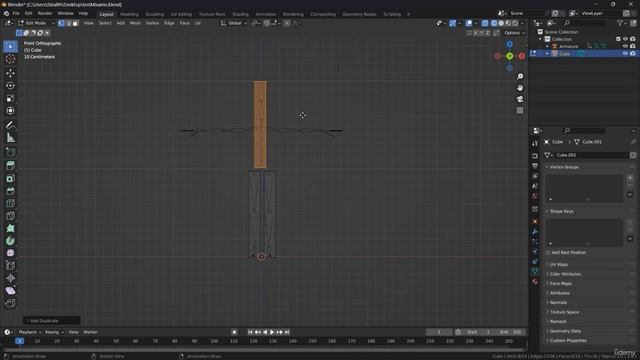Screen dimensions: 640x360
Task: Select the Extrude Region tool
Action: coord(10,166)
